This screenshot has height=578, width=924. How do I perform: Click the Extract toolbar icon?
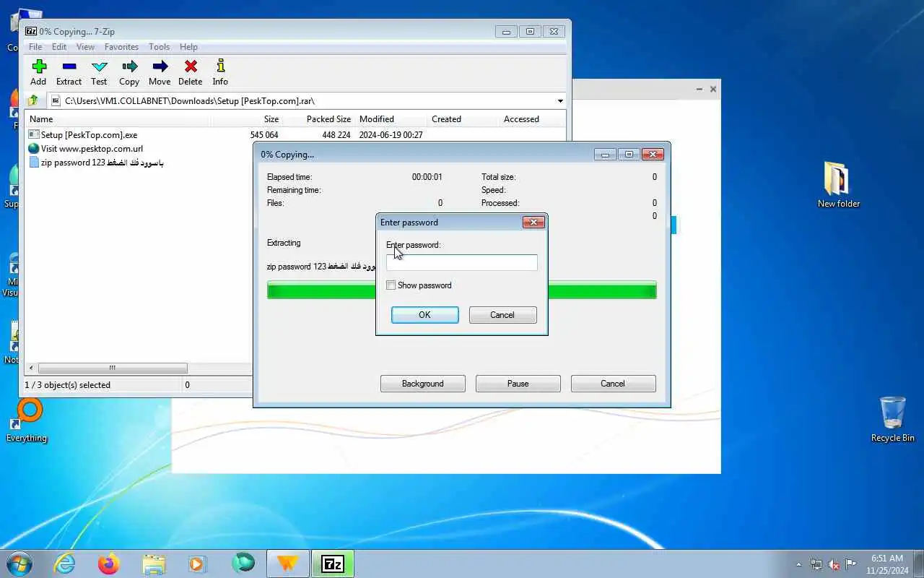69,72
